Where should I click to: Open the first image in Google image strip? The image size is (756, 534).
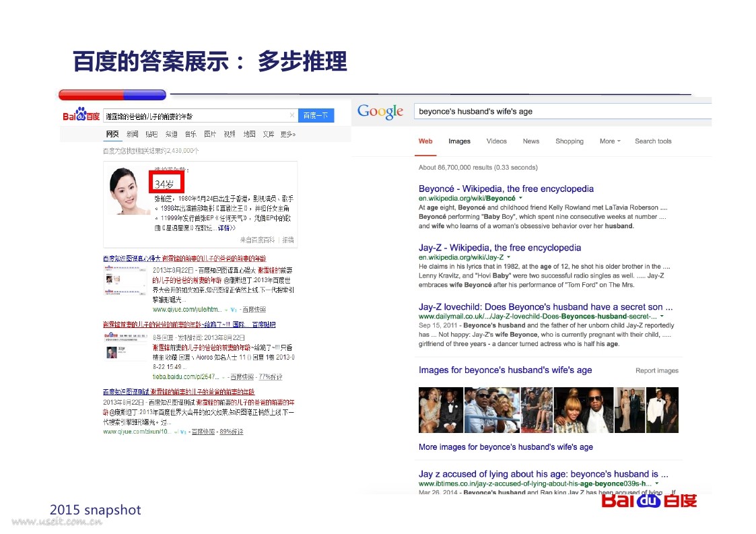441,410
